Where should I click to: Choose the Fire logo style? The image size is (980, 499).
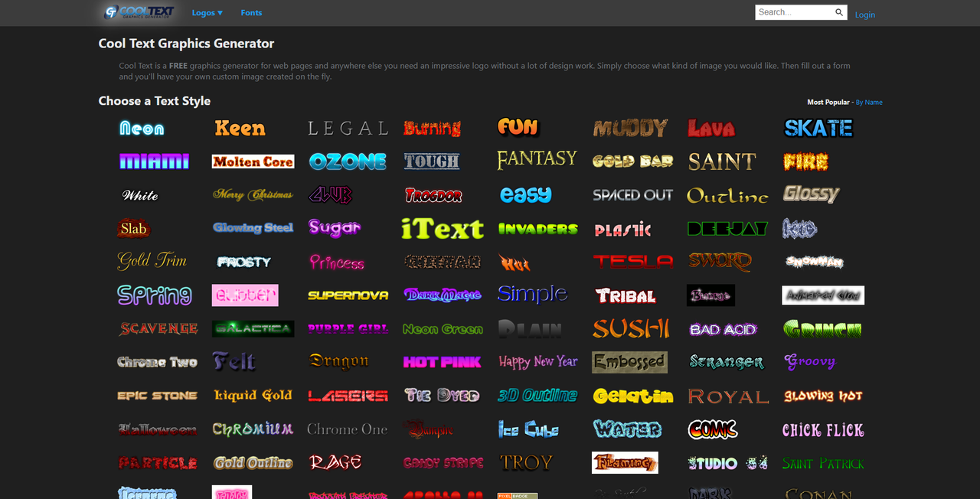pyautogui.click(x=806, y=161)
